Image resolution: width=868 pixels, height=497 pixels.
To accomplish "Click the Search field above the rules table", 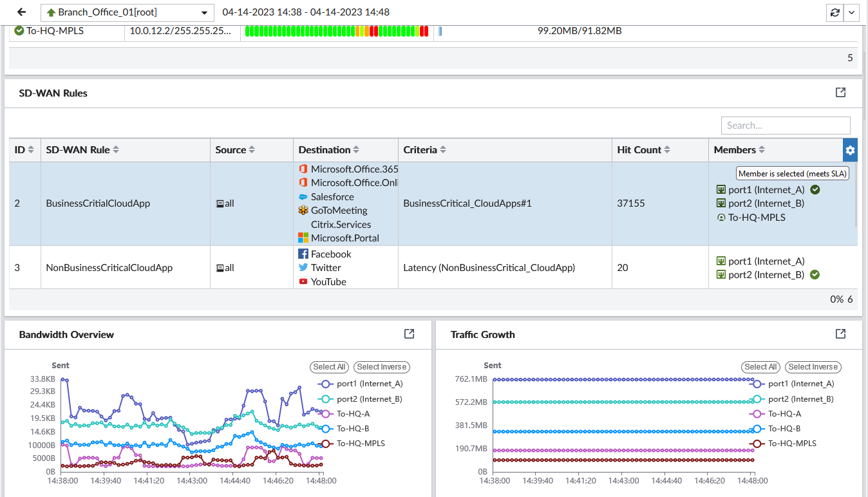I will [785, 125].
